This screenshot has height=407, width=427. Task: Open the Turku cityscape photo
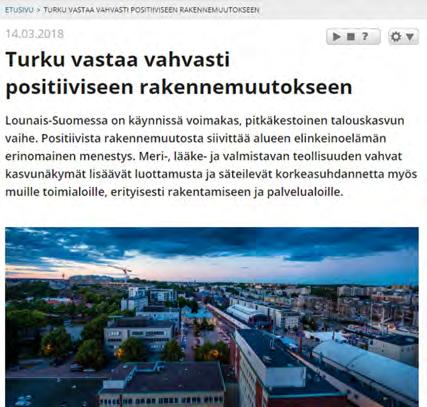coord(212,317)
